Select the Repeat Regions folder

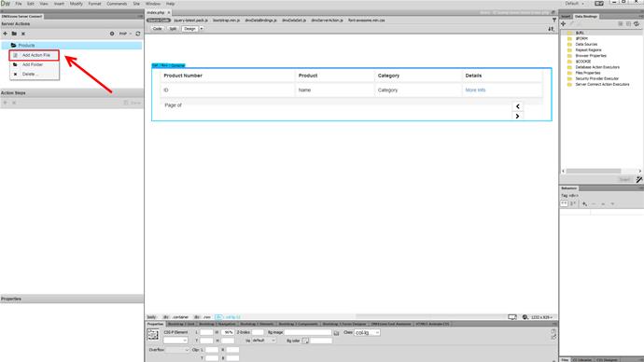click(x=588, y=50)
